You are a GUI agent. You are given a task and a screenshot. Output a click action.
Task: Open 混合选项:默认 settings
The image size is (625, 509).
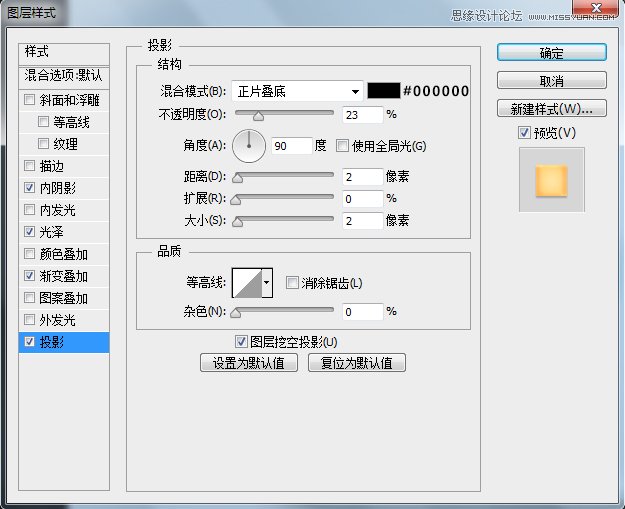point(64,76)
